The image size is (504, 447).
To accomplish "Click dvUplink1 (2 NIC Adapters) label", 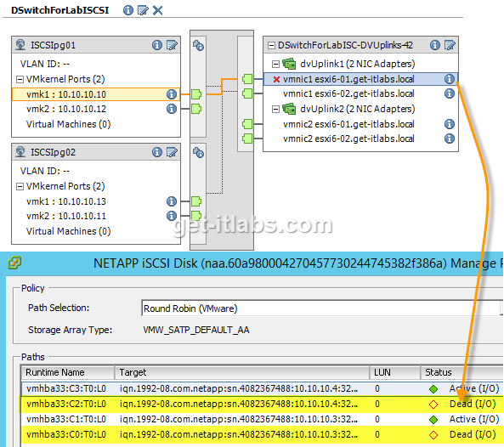I will click(x=358, y=64).
